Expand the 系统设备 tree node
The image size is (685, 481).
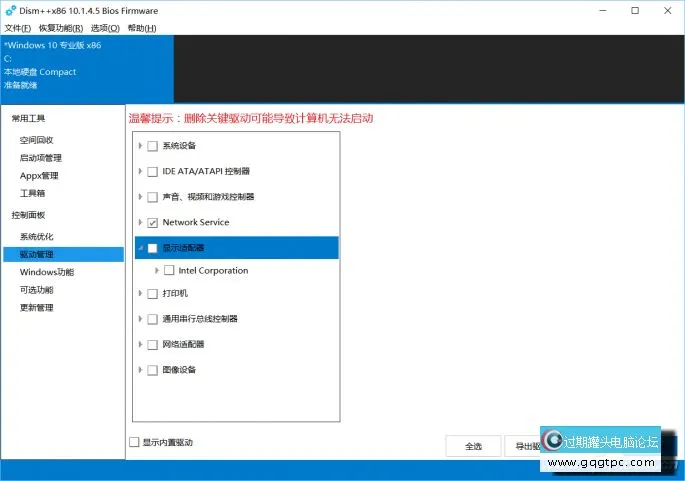140,146
